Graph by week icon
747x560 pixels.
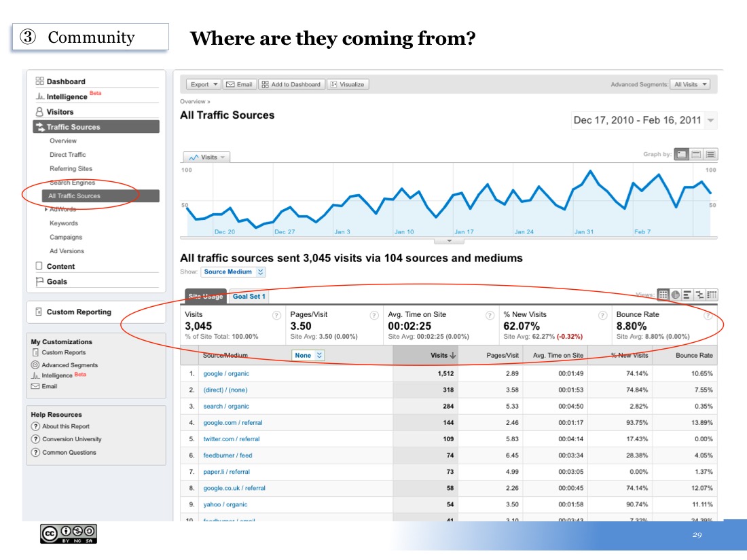click(696, 154)
